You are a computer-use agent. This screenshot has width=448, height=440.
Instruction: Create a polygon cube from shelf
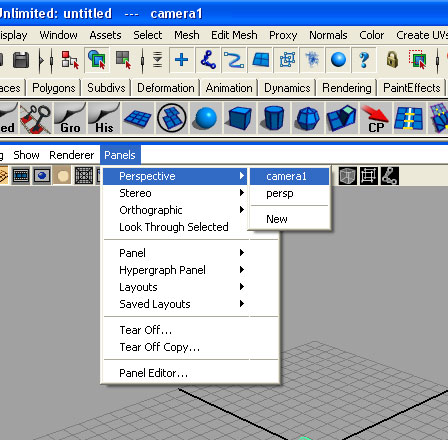coord(240,118)
